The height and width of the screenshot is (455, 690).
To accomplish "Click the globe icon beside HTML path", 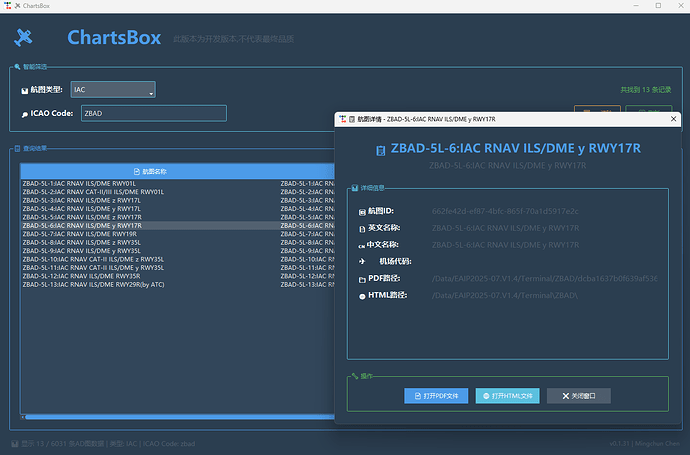I will pyautogui.click(x=361, y=296).
